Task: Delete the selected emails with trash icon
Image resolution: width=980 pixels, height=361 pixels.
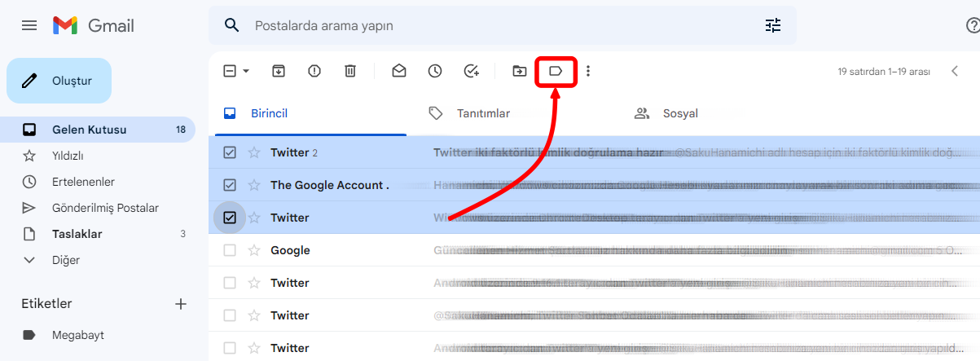Action: pyautogui.click(x=350, y=71)
